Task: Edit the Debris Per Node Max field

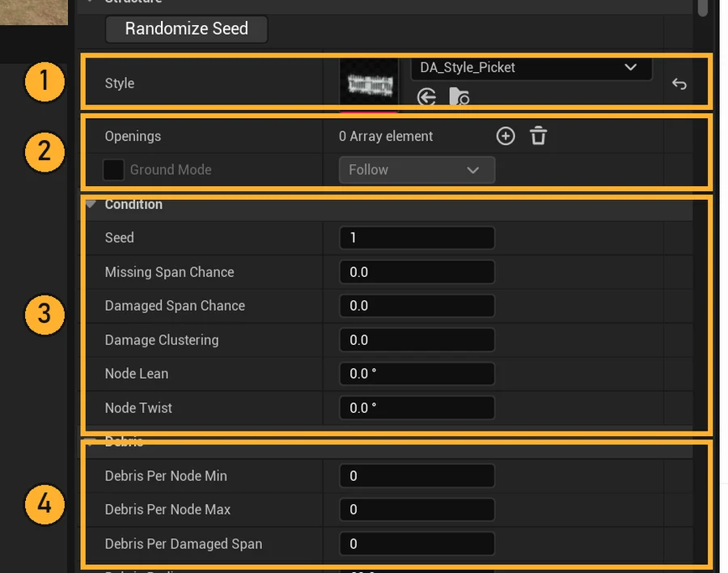Action: [417, 510]
